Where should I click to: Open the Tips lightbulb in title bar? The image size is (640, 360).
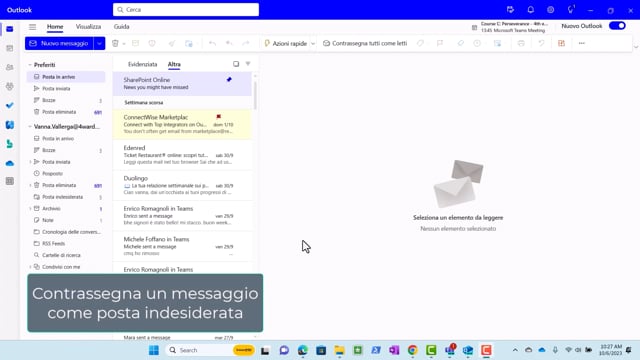[571, 10]
